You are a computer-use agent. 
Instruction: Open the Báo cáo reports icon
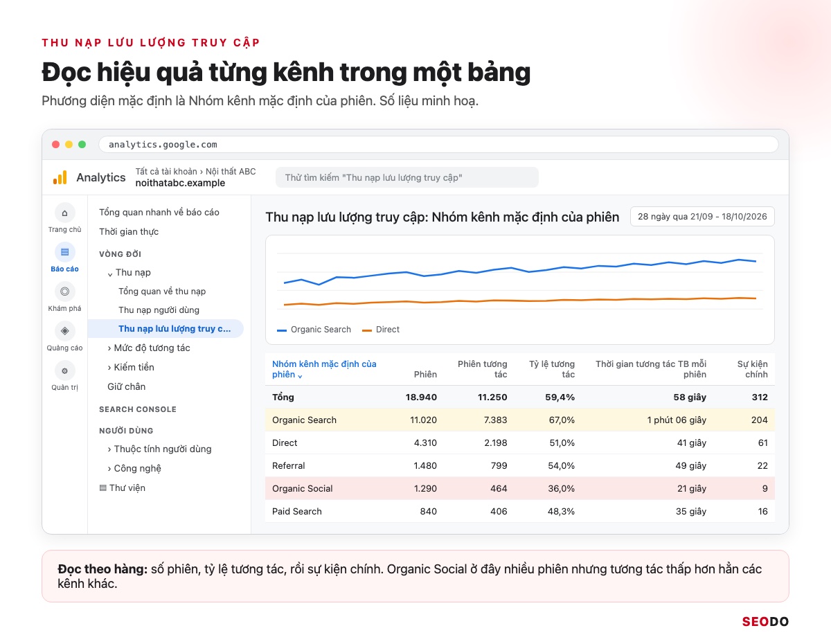(64, 252)
